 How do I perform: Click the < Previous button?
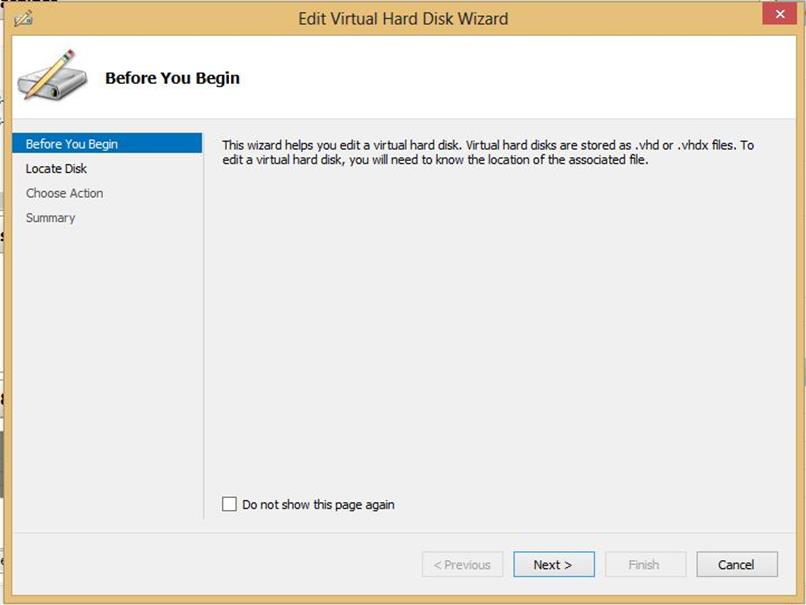pos(462,564)
